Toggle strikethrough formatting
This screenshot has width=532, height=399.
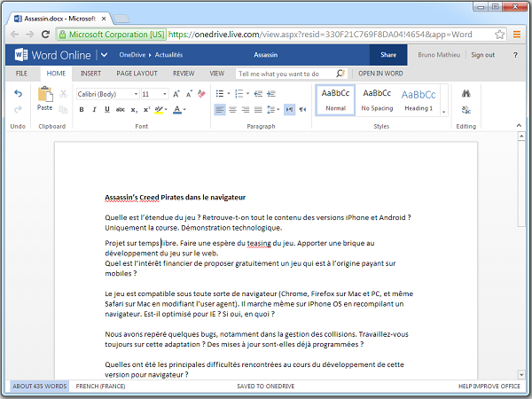click(x=121, y=110)
